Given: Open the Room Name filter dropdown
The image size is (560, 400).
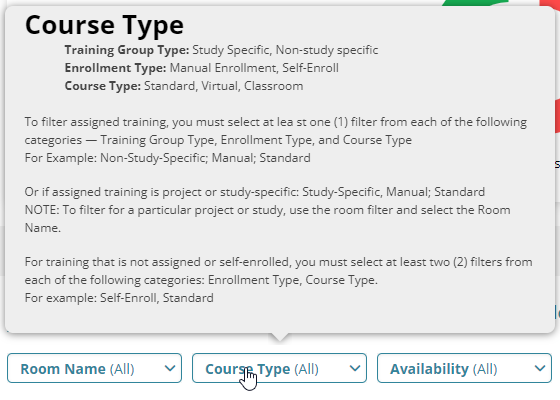Looking at the screenshot, I should point(94,368).
